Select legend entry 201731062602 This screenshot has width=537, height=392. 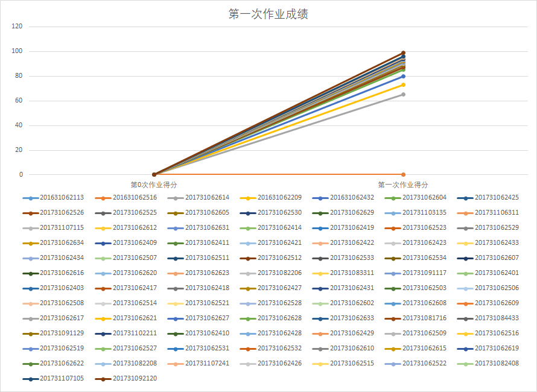click(343, 303)
